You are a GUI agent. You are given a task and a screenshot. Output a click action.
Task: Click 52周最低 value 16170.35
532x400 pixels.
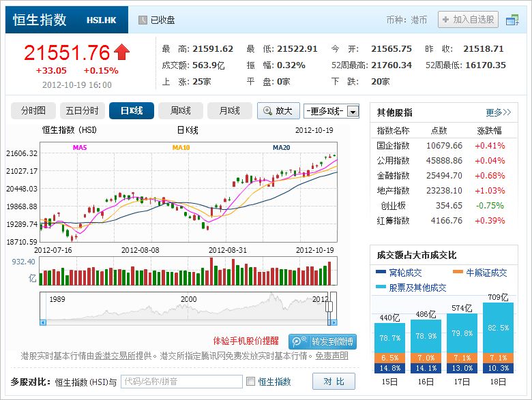(485, 65)
